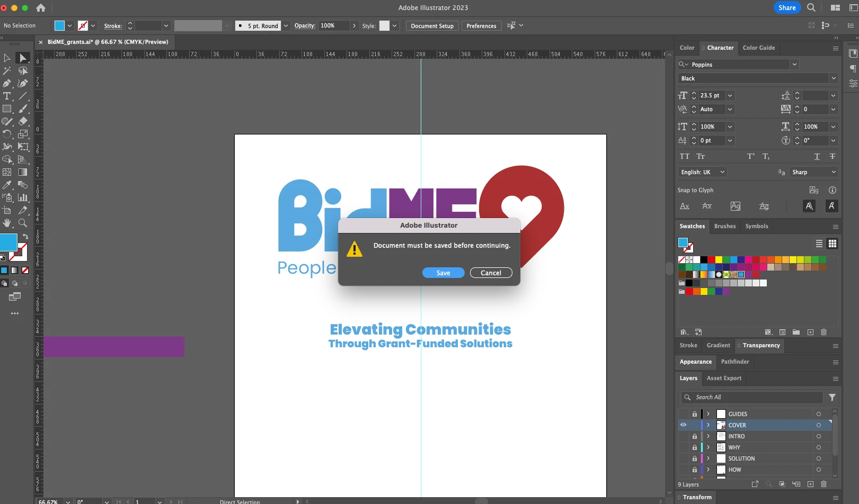Select the Rotate tool

(7, 134)
